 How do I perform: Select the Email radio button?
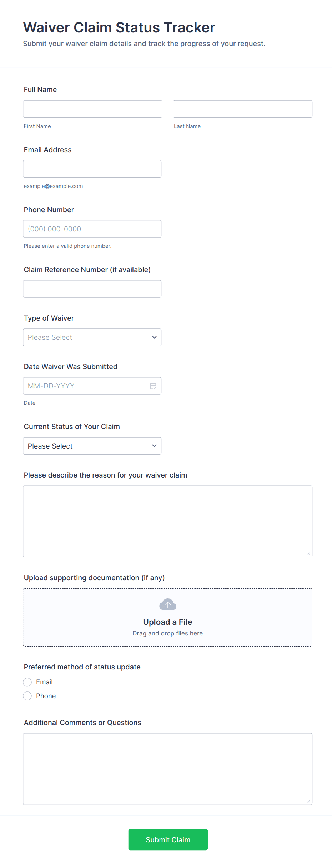point(27,682)
